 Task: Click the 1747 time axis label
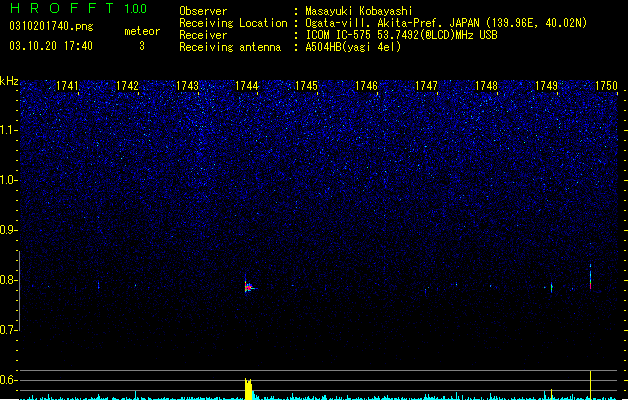tap(426, 86)
